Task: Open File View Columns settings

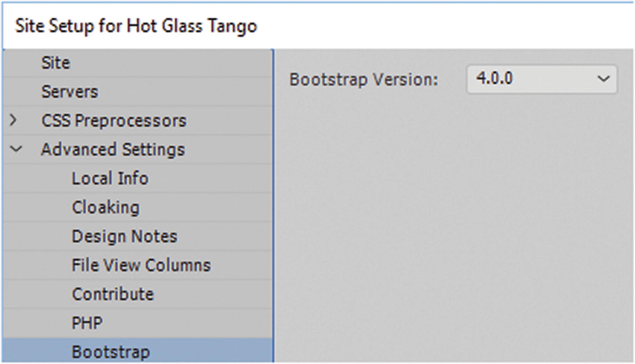Action: 141,265
